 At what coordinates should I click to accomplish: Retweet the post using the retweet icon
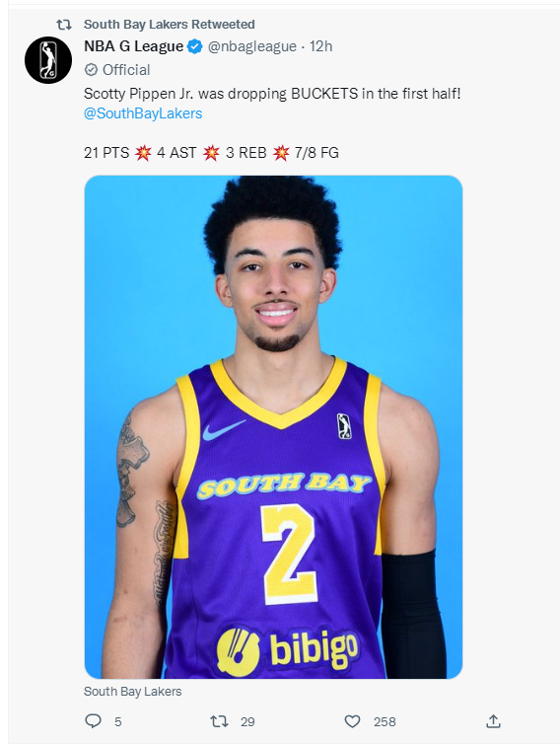click(x=220, y=721)
